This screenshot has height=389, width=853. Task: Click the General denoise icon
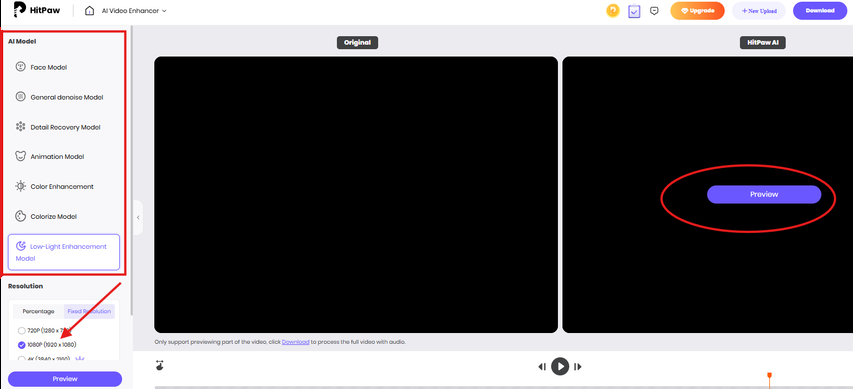21,97
